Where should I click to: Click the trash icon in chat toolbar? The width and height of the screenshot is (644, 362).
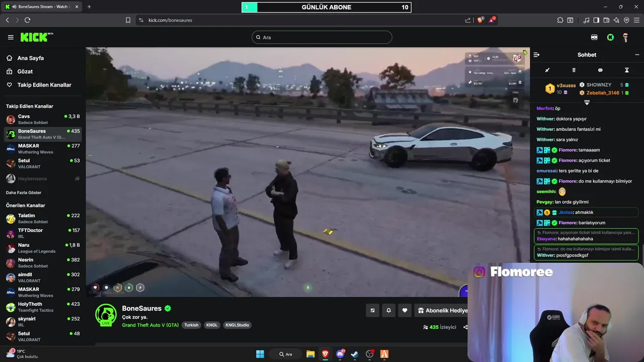[x=574, y=70]
